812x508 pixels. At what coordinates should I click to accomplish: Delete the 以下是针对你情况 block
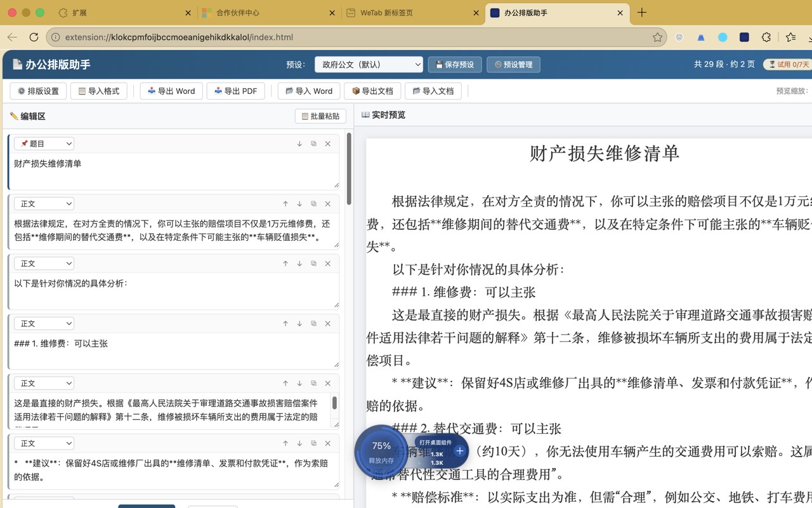tap(328, 264)
